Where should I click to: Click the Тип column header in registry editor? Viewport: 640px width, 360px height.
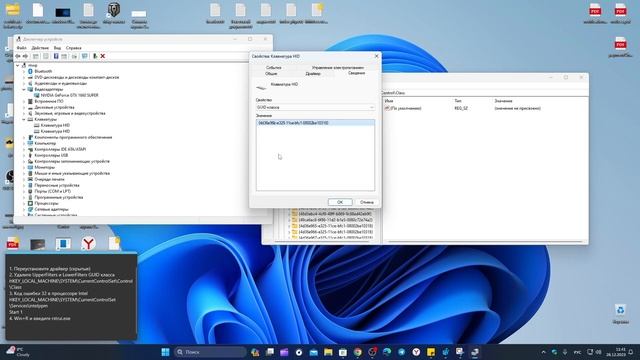click(x=458, y=101)
